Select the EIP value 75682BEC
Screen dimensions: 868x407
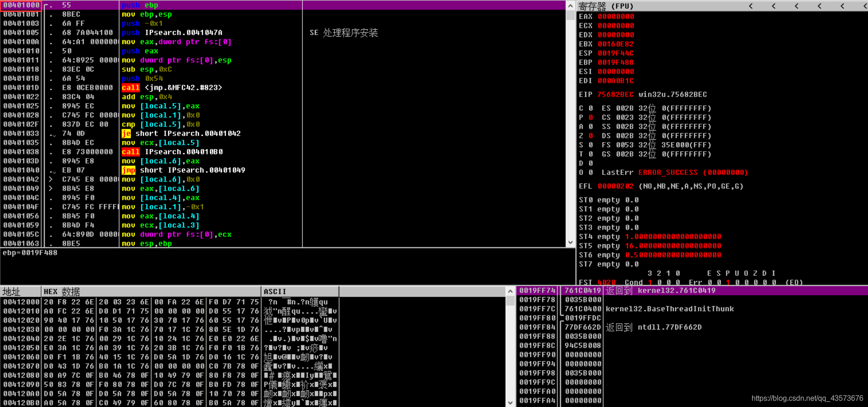click(615, 94)
